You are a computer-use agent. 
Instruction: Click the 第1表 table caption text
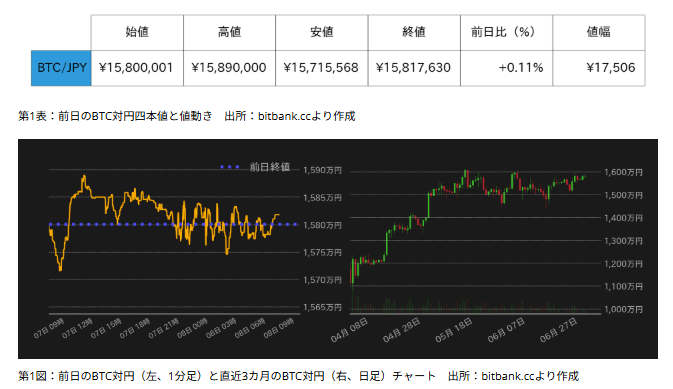tap(187, 116)
